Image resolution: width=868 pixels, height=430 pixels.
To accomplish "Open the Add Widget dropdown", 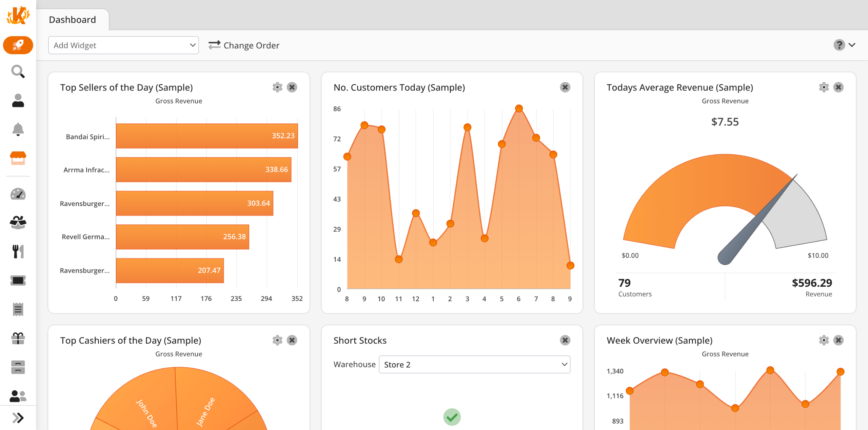I will coord(123,45).
